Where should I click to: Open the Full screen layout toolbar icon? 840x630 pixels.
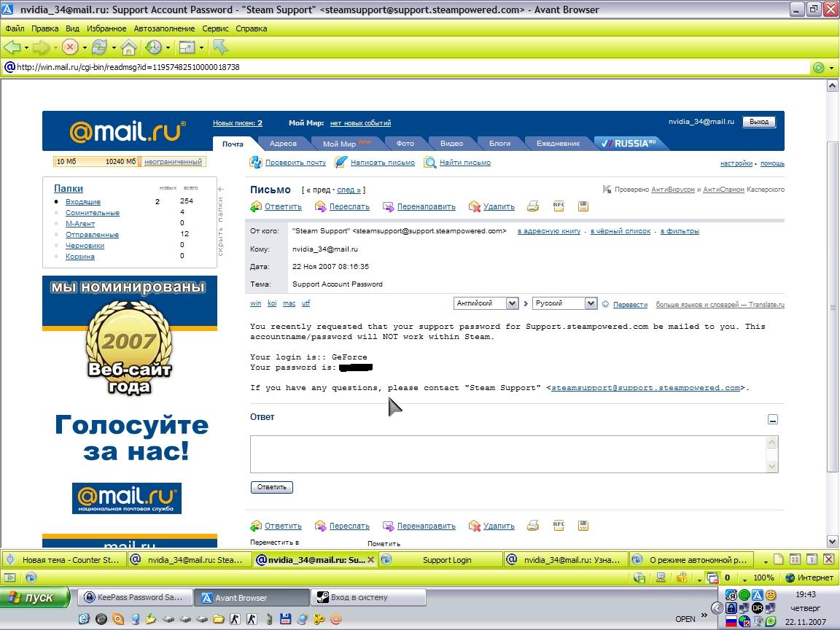pyautogui.click(x=187, y=47)
